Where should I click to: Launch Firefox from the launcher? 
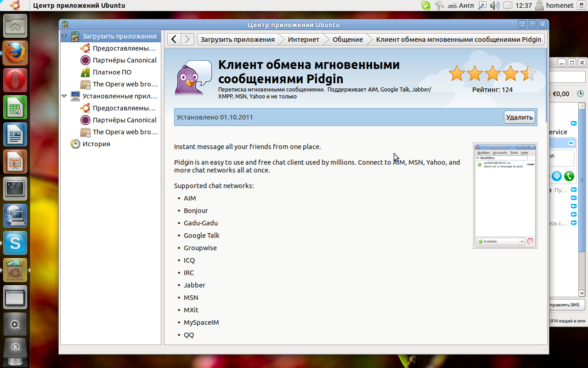point(16,52)
